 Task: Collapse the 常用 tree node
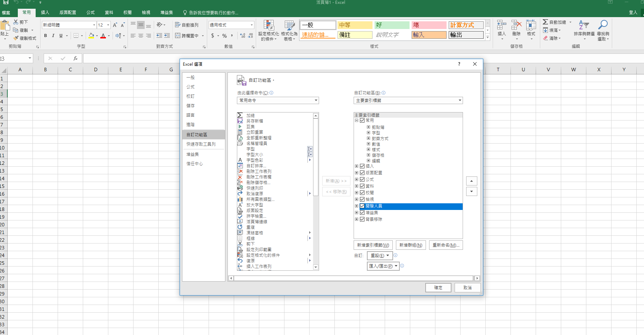356,121
